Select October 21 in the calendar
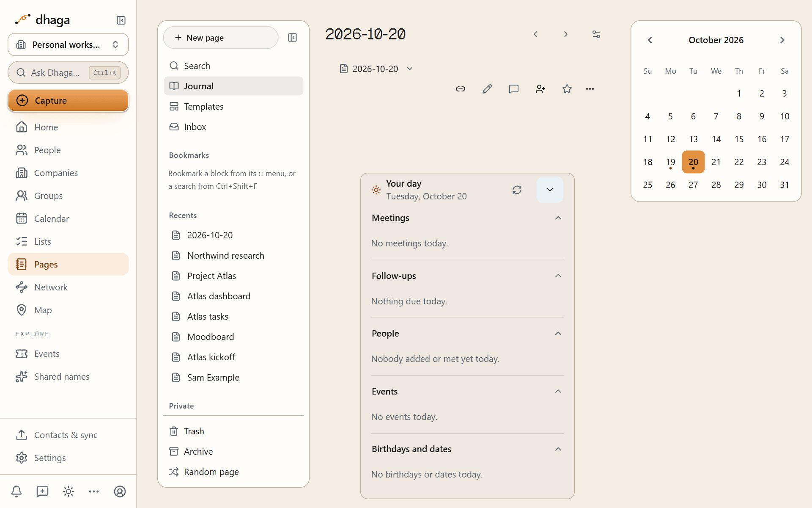Image resolution: width=812 pixels, height=508 pixels. pyautogui.click(x=716, y=162)
